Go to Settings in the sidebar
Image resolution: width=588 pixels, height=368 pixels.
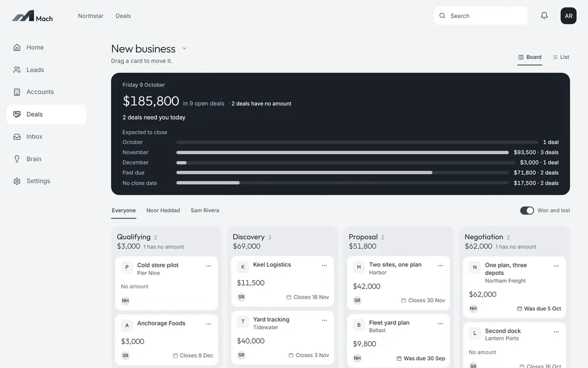pyautogui.click(x=46, y=181)
